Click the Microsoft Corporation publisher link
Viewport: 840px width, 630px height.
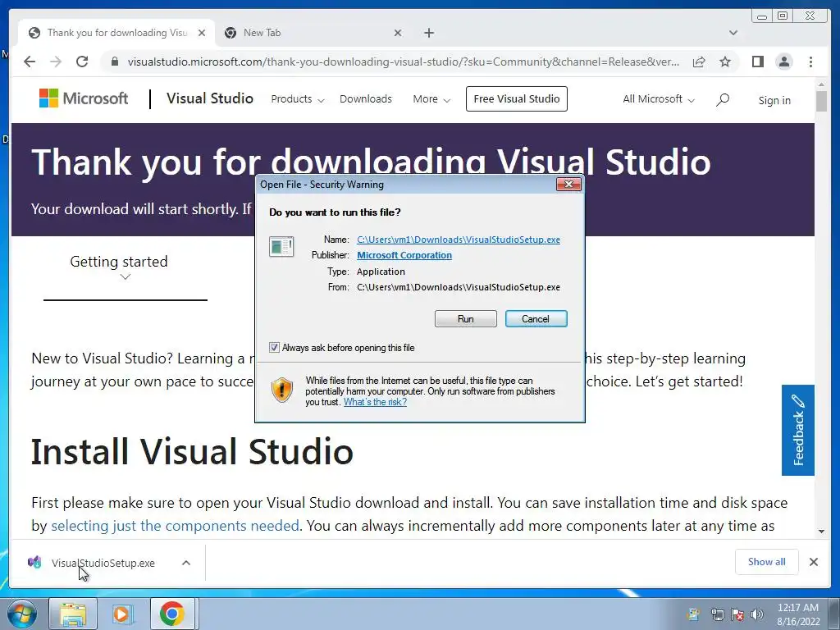click(x=404, y=255)
